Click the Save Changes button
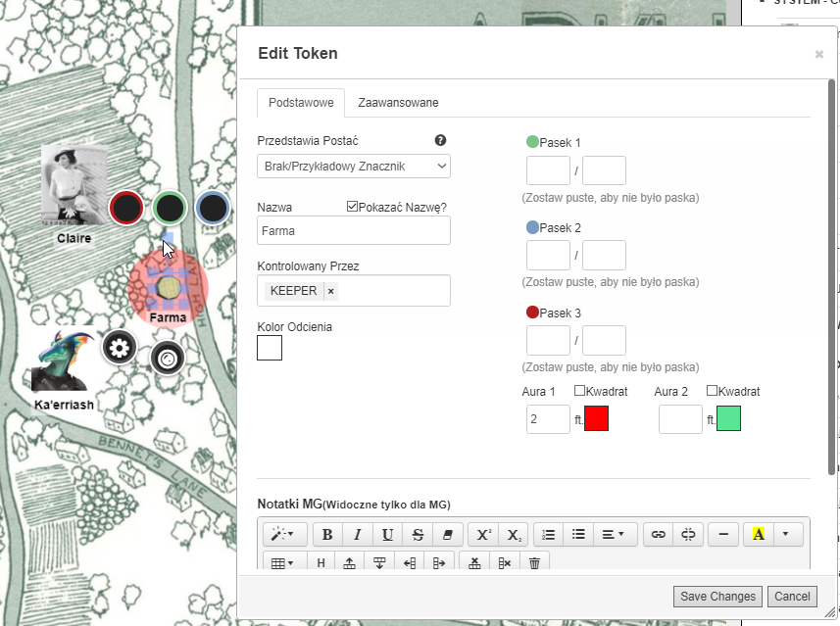 click(717, 597)
